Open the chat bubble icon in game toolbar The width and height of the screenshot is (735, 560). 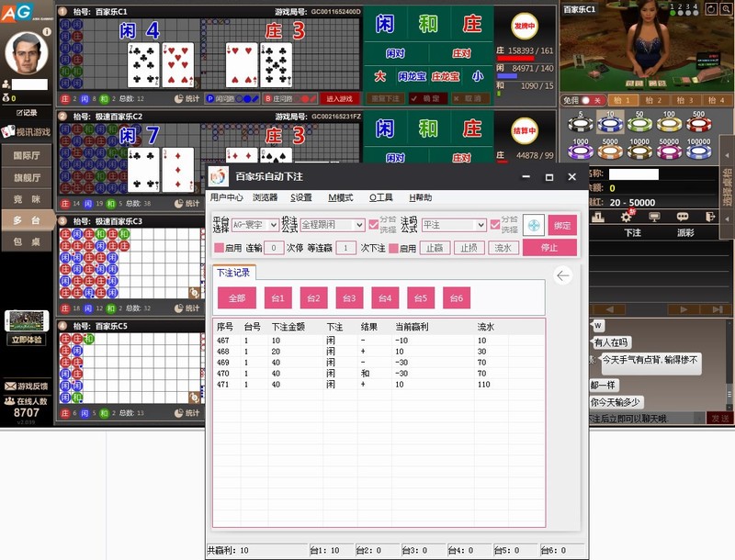[x=683, y=217]
